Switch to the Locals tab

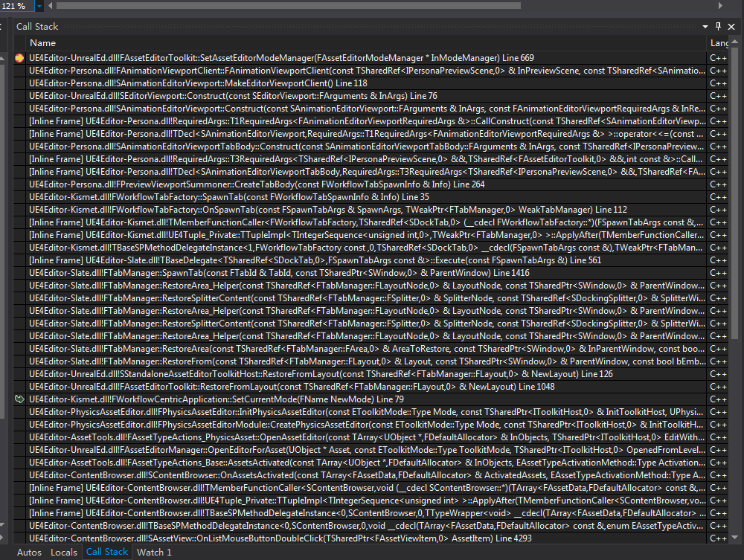(x=63, y=552)
